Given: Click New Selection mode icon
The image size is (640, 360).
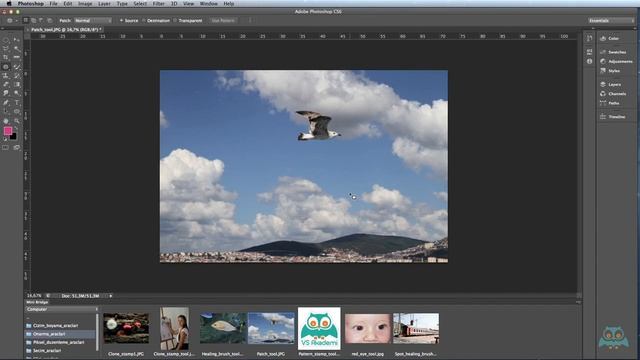Looking at the screenshot, I should point(26,20).
